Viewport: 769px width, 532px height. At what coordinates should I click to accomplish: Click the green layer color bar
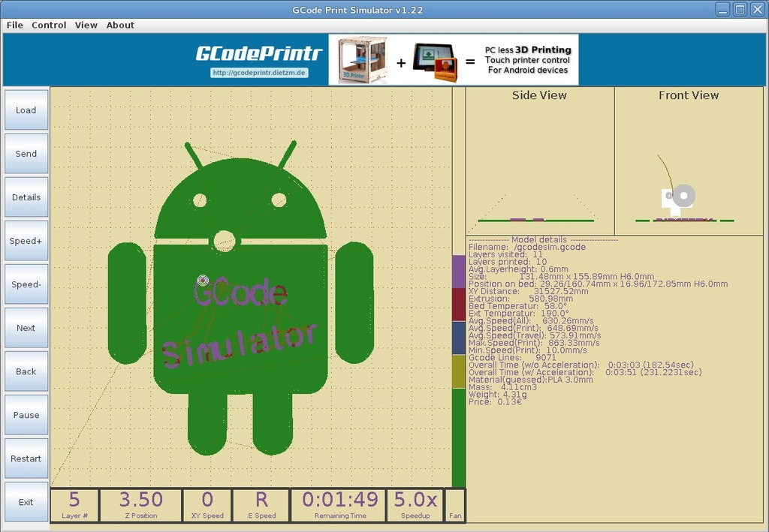(x=459, y=437)
